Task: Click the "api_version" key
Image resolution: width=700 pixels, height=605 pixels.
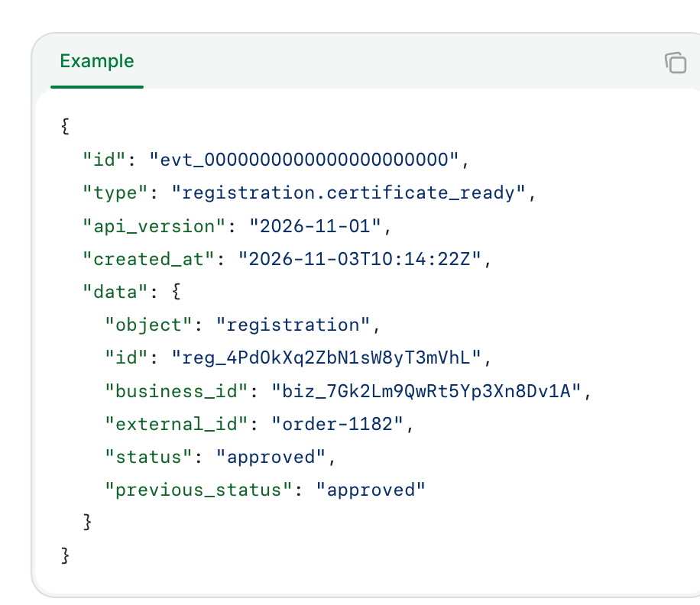Action: pyautogui.click(x=154, y=226)
